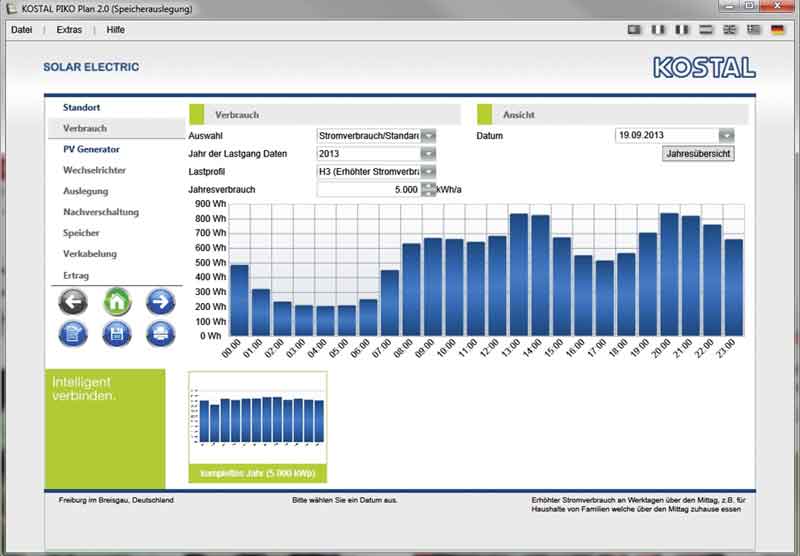This screenshot has height=556, width=800.
Task: Click the 'Erhöhter Stromverbrauch an Werktagen' description
Action: [x=638, y=505]
